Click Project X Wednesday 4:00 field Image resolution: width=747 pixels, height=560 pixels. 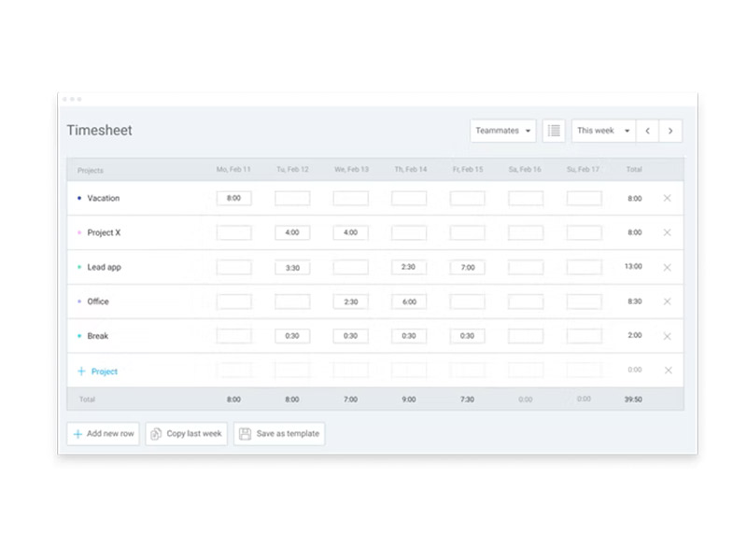(x=351, y=232)
